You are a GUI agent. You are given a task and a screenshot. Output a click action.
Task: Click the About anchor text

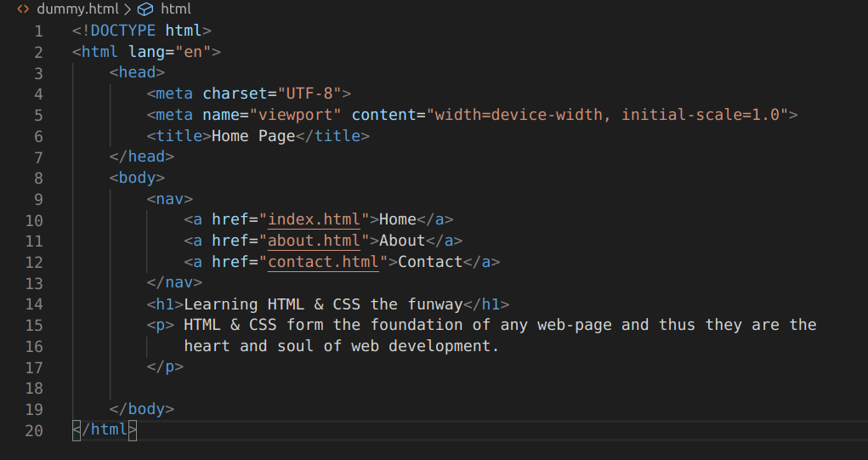pos(402,241)
